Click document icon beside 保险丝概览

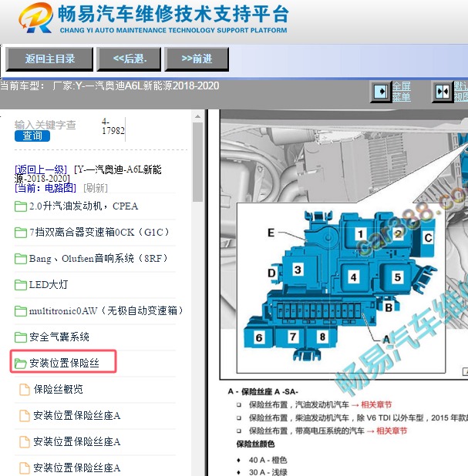25,390
